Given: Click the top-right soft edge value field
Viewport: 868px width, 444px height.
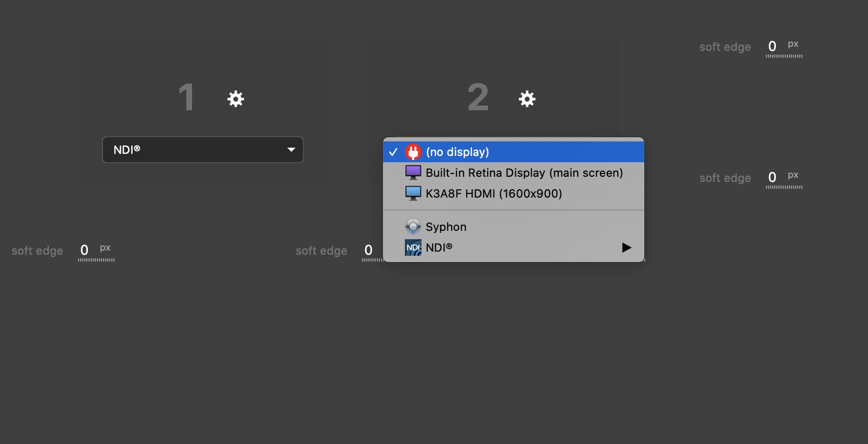Looking at the screenshot, I should [x=772, y=47].
